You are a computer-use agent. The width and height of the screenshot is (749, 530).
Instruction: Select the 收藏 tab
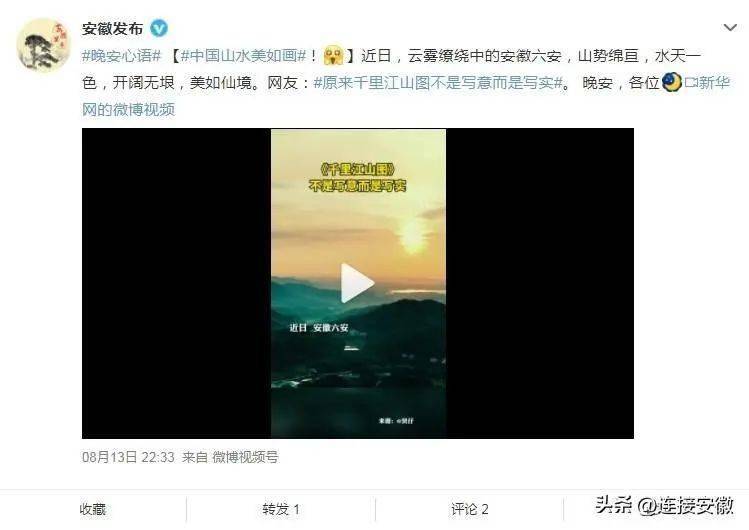coord(93,509)
